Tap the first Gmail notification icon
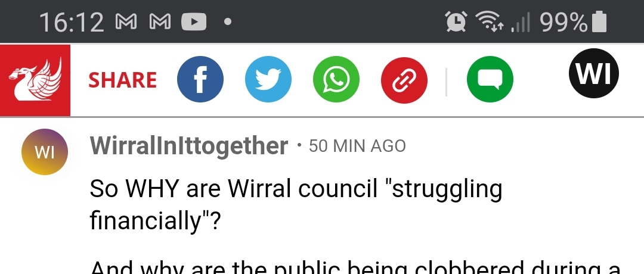Screen dimensions: 644x274 [x=126, y=21]
